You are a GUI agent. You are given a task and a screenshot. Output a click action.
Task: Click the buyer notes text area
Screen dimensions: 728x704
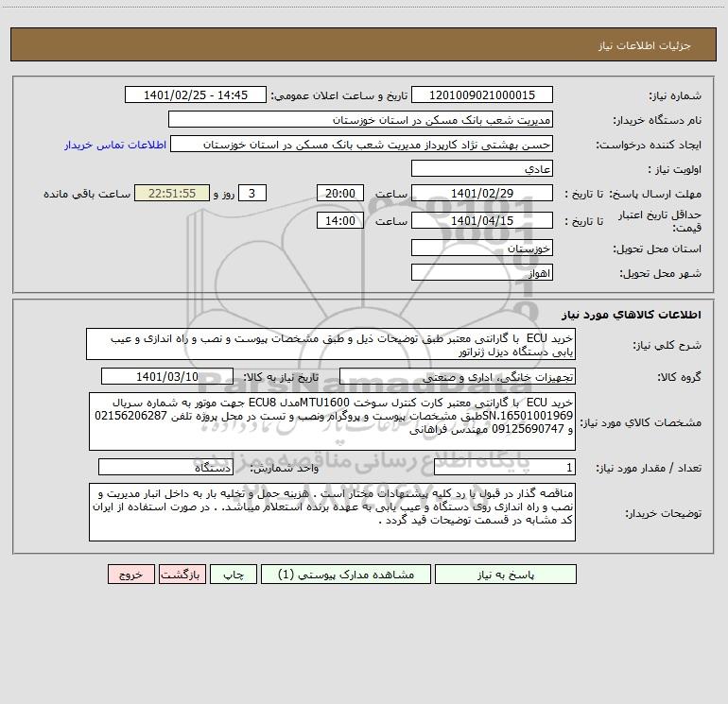(332, 512)
